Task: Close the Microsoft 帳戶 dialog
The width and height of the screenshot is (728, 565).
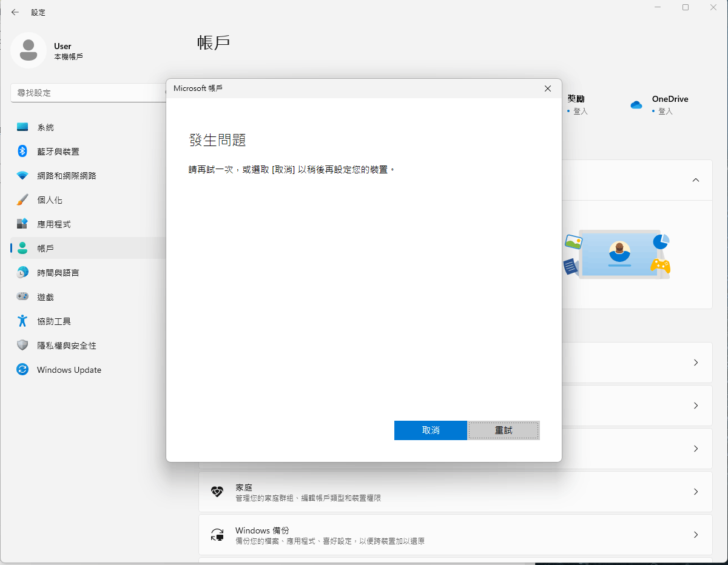Action: coord(548,89)
